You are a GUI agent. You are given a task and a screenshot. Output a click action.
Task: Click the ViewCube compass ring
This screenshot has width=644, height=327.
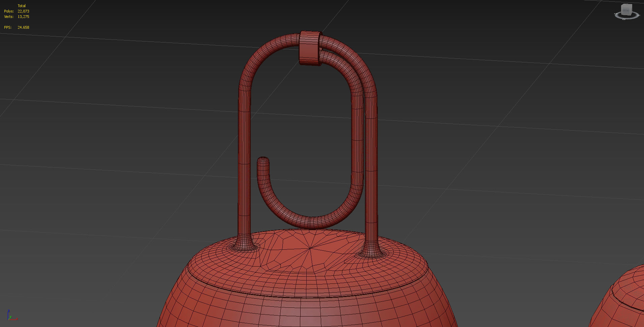pos(627,16)
